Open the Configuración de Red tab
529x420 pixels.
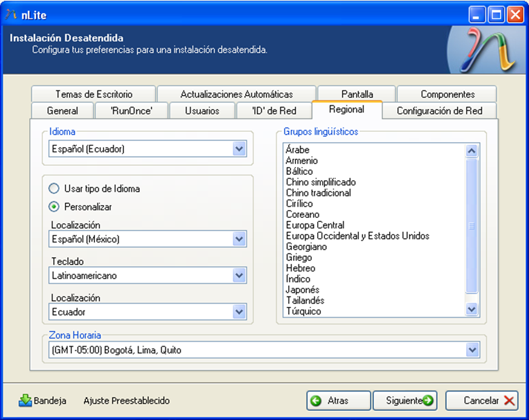(439, 111)
